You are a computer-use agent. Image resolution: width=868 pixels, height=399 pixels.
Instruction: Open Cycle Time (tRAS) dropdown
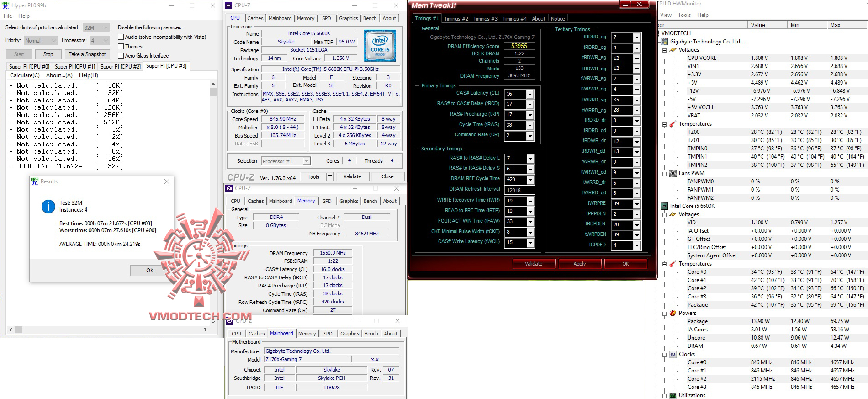pos(530,125)
